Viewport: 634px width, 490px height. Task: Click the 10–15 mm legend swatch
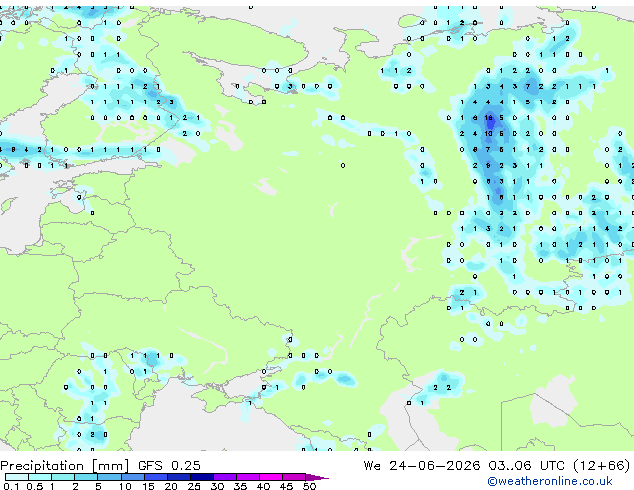click(132, 477)
